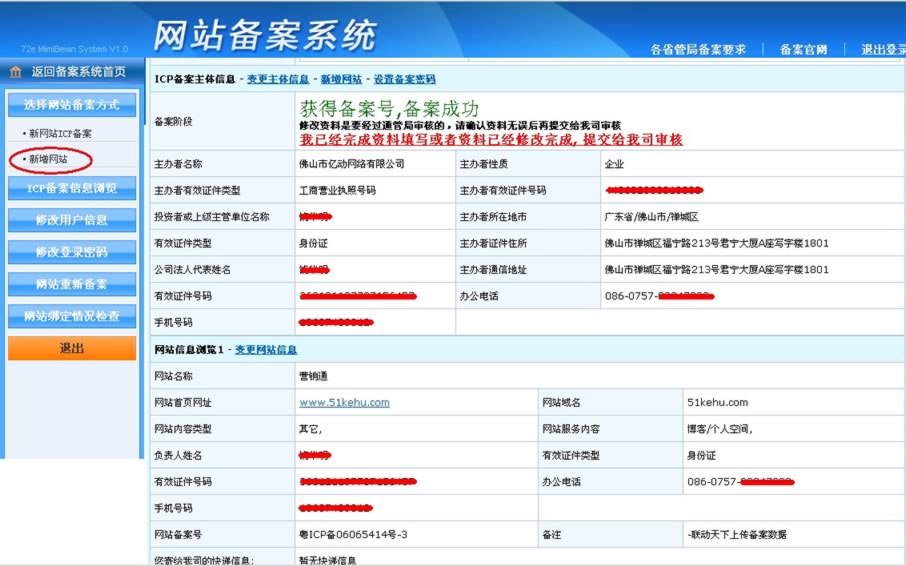Open the www.51kehu.com homepage link
This screenshot has height=566, width=906.
pos(344,403)
